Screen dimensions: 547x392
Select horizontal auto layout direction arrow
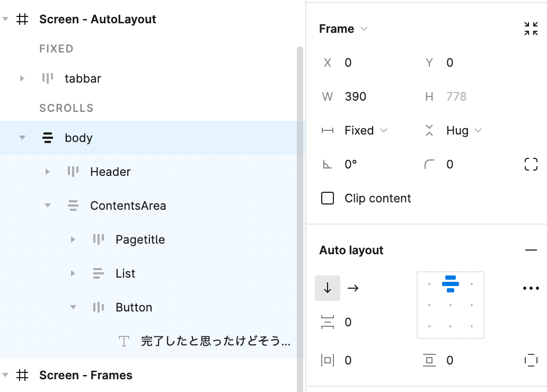coord(353,288)
